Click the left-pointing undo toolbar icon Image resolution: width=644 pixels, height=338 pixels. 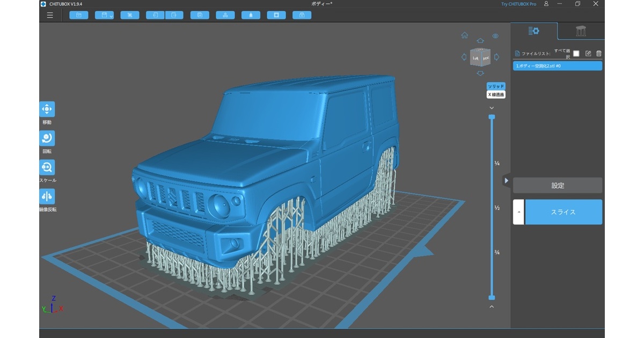coord(155,15)
